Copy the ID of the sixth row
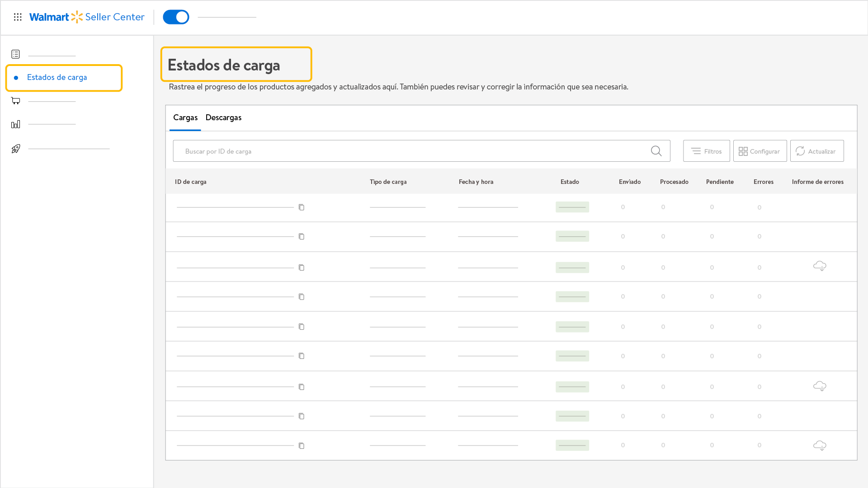Image resolution: width=868 pixels, height=488 pixels. [x=302, y=356]
